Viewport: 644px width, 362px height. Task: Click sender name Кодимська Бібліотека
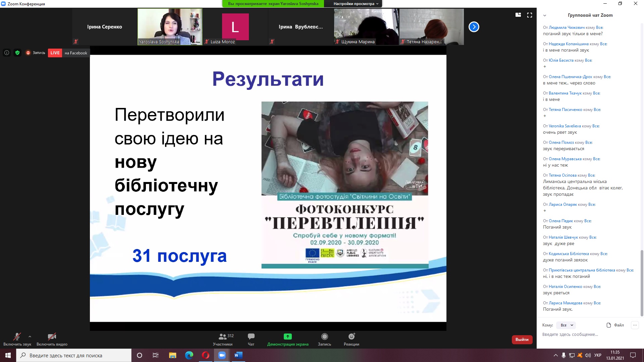click(x=569, y=254)
